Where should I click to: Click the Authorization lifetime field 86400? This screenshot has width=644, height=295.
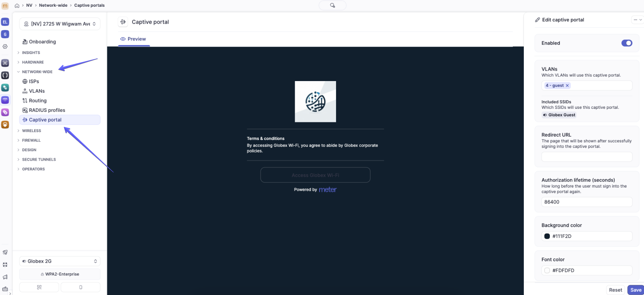pos(587,202)
